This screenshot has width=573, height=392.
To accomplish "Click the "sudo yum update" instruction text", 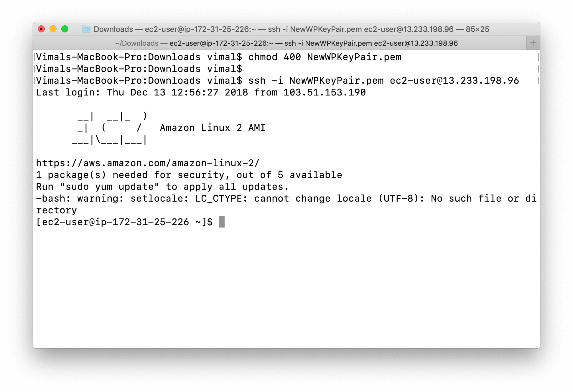I will point(109,187).
